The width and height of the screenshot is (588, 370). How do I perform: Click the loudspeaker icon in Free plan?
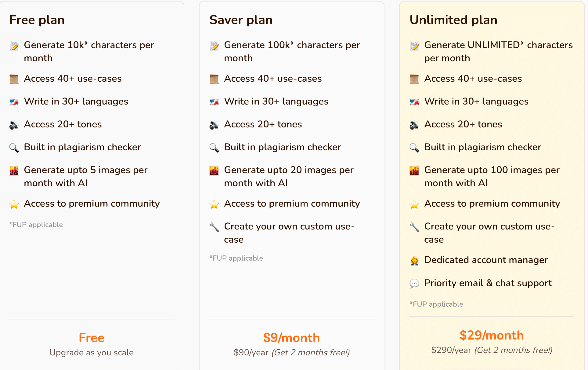tap(14, 125)
